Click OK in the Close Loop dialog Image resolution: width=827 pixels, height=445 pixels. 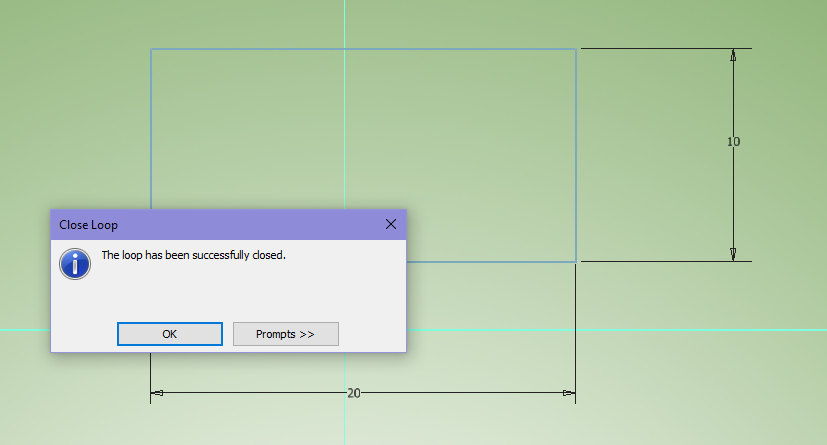coord(170,334)
